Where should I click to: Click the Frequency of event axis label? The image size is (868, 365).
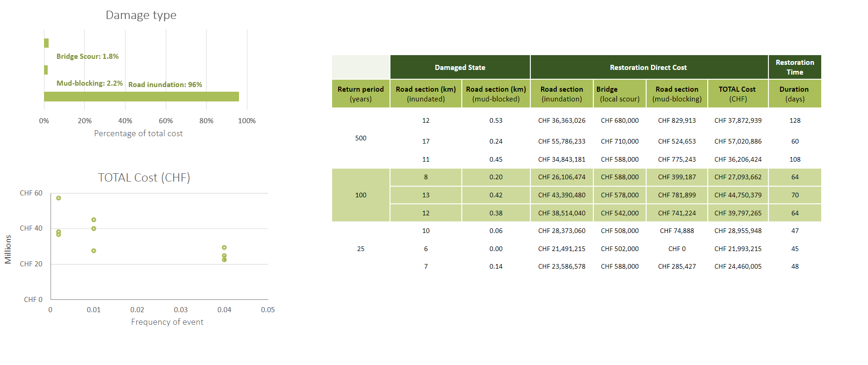(167, 322)
